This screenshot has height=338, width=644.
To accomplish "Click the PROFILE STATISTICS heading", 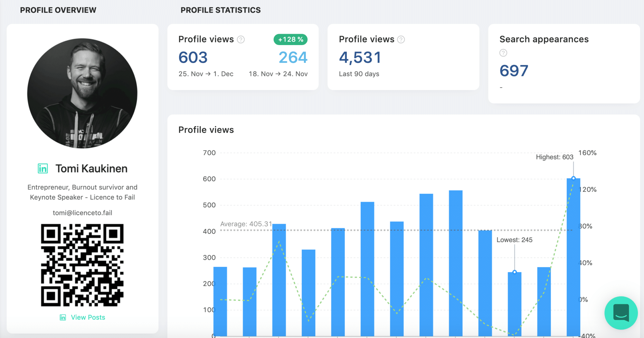I will [221, 10].
